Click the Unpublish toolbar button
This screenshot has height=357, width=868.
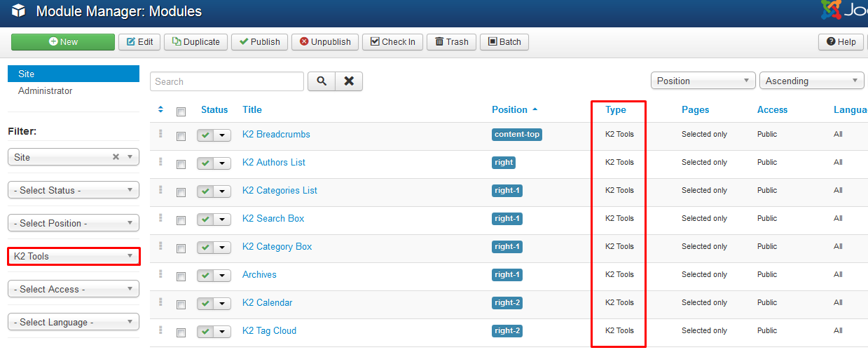point(326,42)
